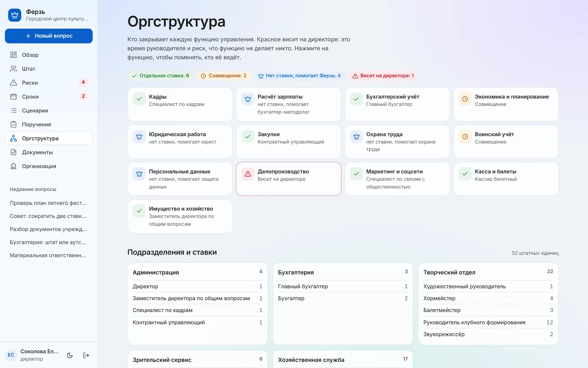Click the Хормейстер row
588x368 pixels.
coord(488,298)
